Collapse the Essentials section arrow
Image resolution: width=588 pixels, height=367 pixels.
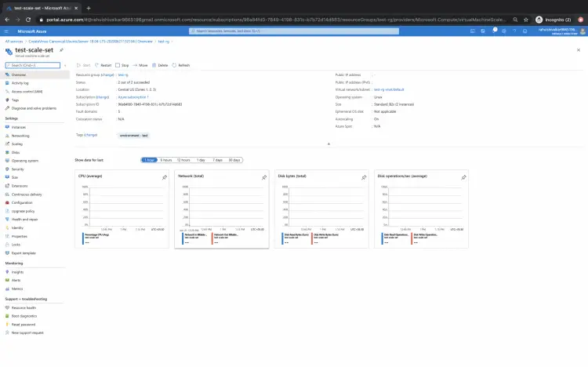(x=328, y=144)
